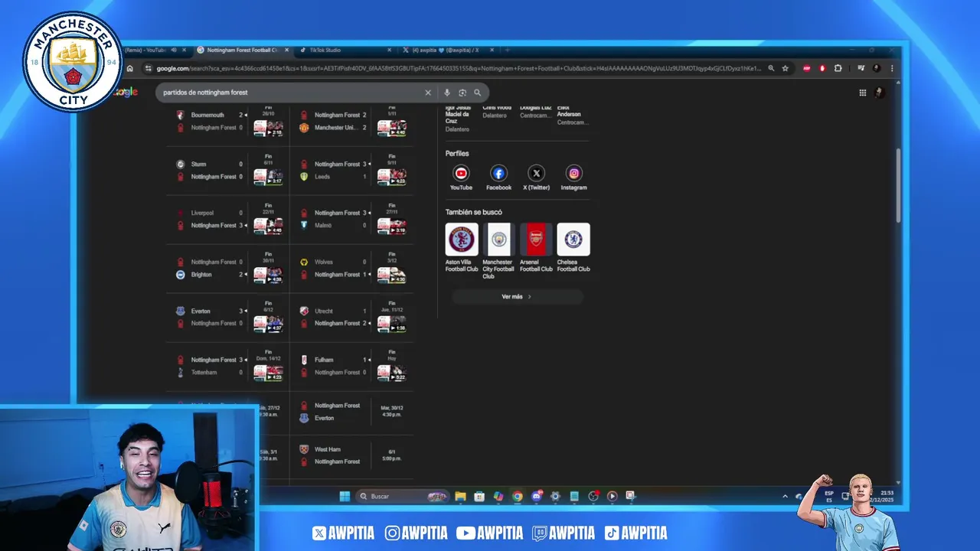Open upcoming West Ham vs Nottingham Forest match
This screenshot has width=980, height=551.
[353, 455]
